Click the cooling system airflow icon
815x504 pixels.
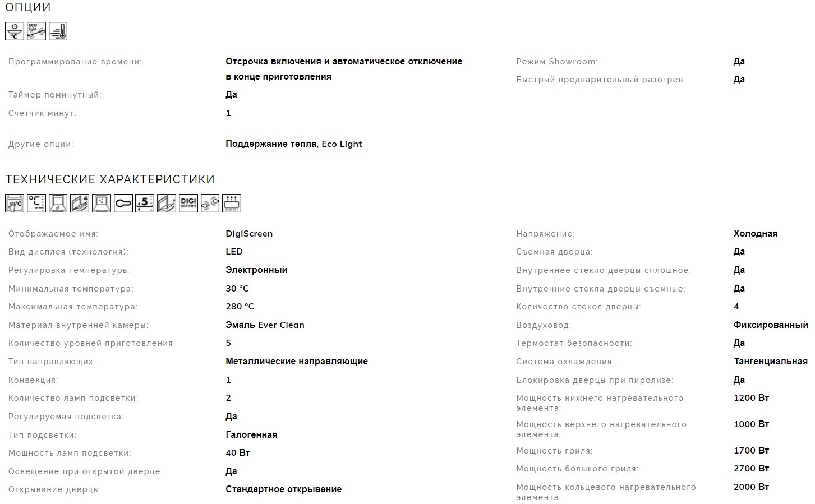232,203
